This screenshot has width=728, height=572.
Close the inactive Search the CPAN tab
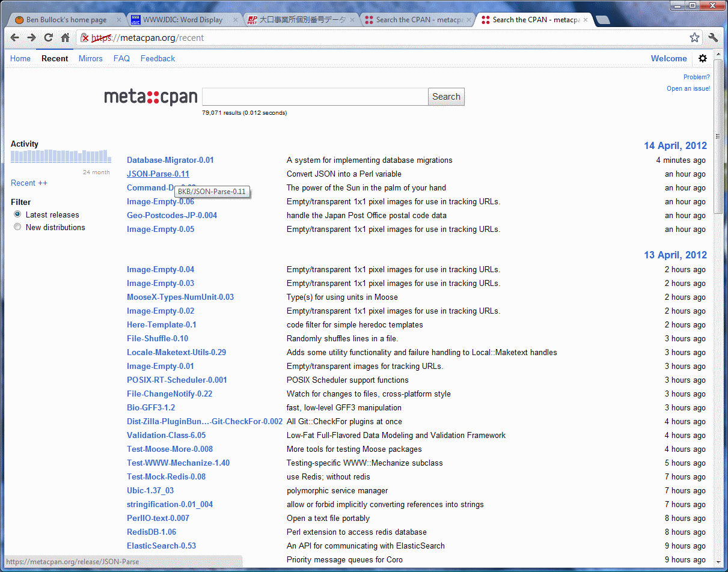coord(468,20)
